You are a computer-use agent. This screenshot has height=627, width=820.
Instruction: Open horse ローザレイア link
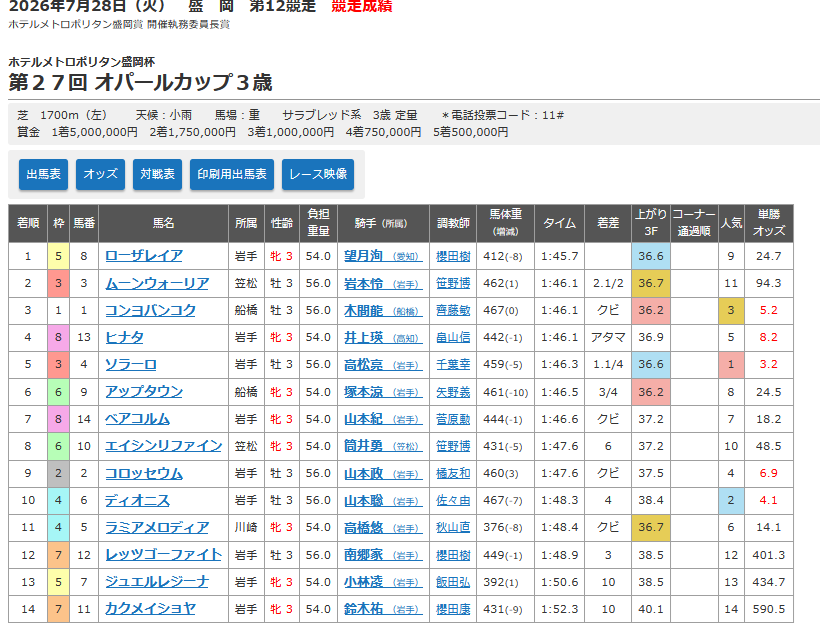[144, 256]
